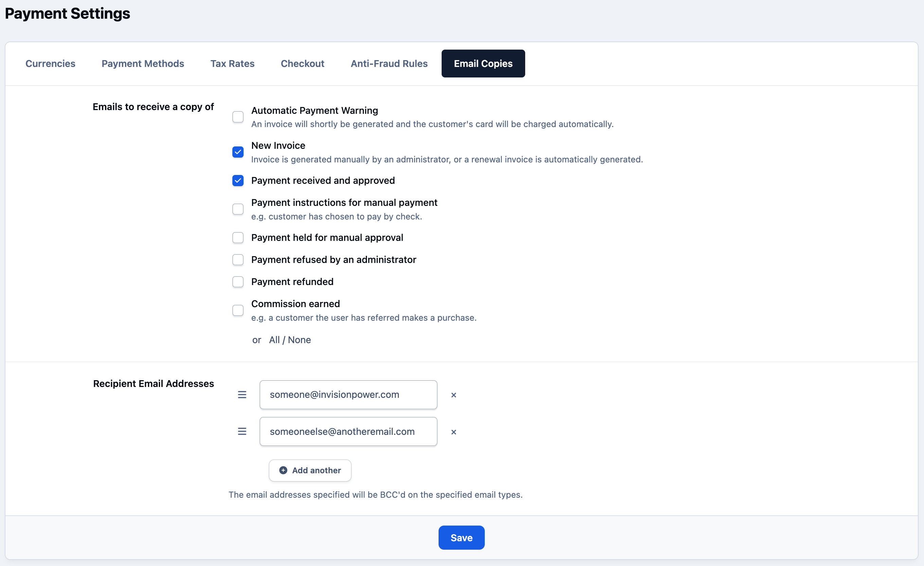The width and height of the screenshot is (924, 566).
Task: Remove the someone@invisionpower.com address
Action: pos(454,395)
